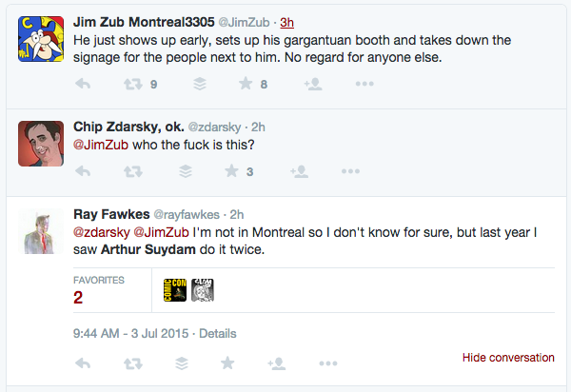Reply to Jim Zub's tweet
The height and width of the screenshot is (392, 571).
[x=83, y=84]
